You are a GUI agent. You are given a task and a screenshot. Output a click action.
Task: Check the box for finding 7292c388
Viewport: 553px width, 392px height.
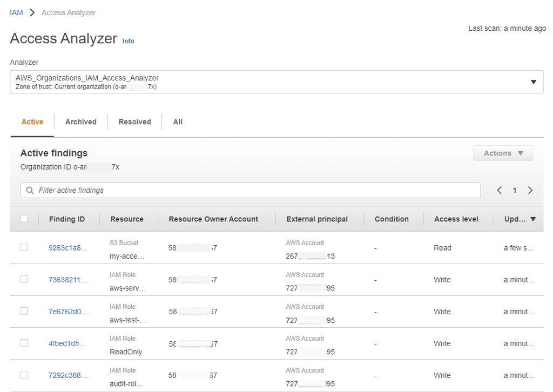(x=24, y=375)
